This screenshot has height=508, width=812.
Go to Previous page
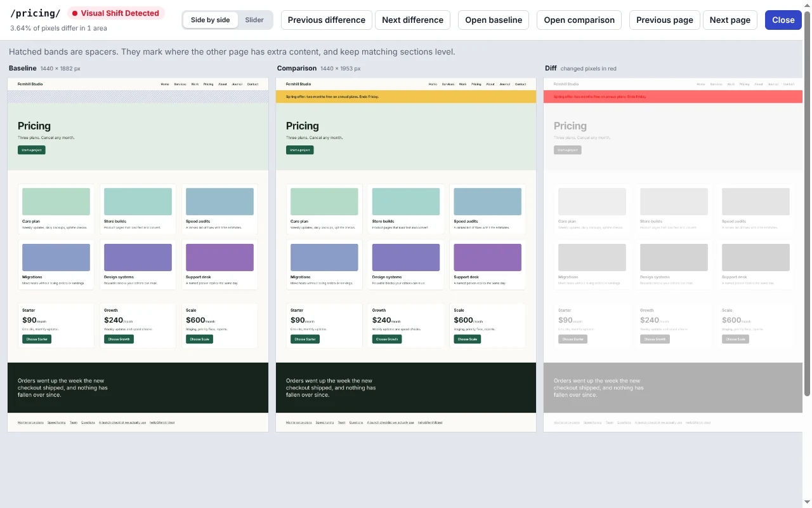665,20
